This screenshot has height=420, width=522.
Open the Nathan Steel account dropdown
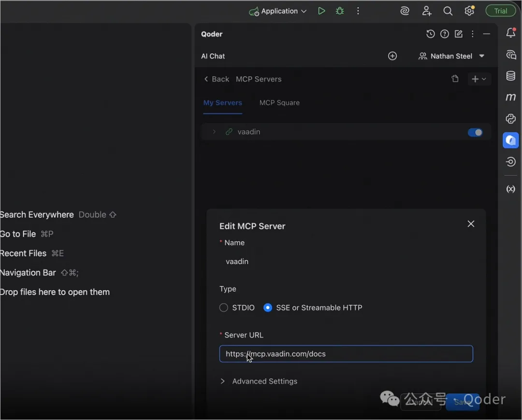point(451,56)
